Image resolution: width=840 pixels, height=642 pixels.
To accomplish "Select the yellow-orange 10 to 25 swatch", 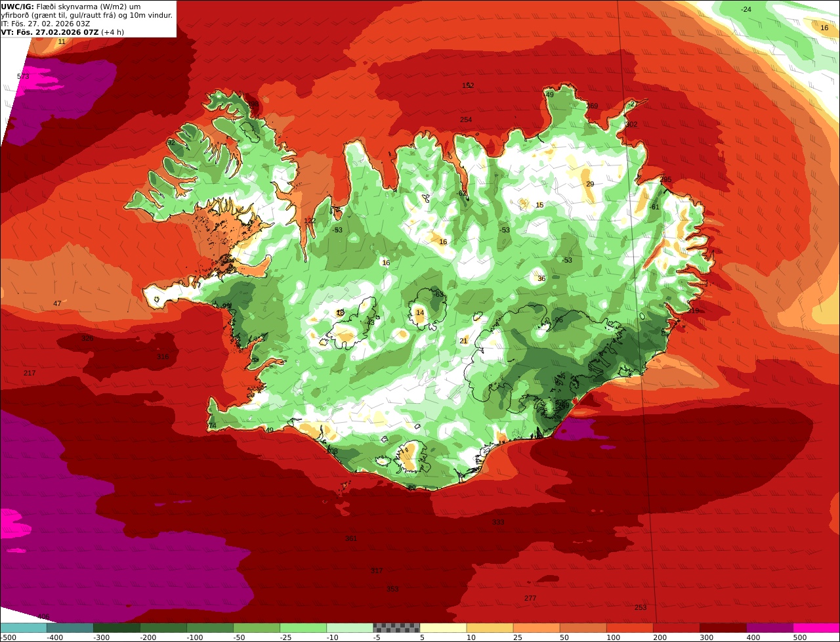I will (x=490, y=628).
